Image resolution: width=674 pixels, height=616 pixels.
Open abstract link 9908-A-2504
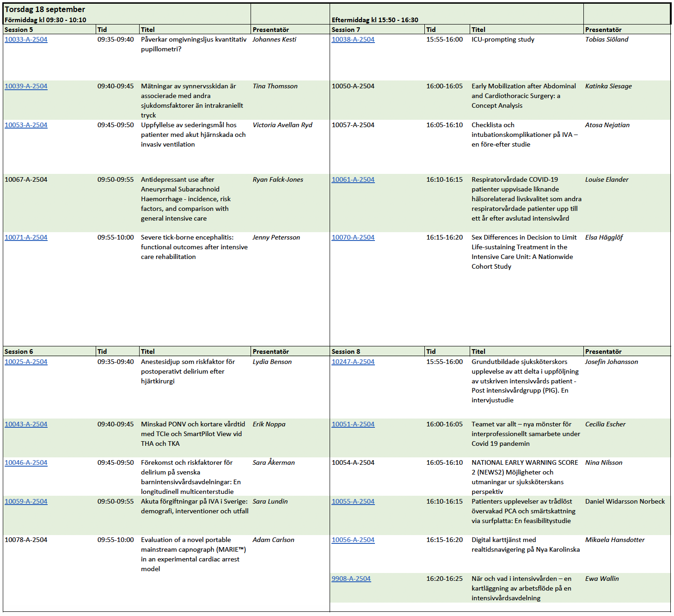tap(351, 579)
